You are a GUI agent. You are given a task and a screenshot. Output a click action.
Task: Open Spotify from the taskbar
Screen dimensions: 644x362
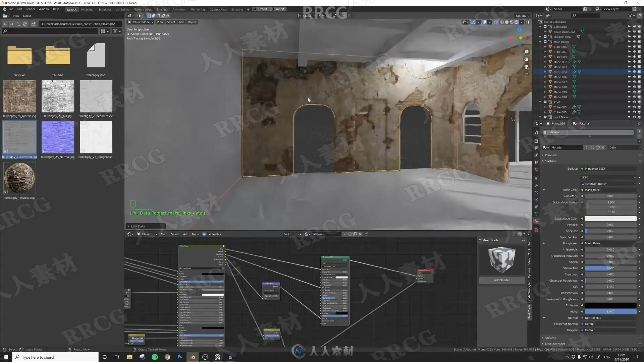[x=155, y=357]
